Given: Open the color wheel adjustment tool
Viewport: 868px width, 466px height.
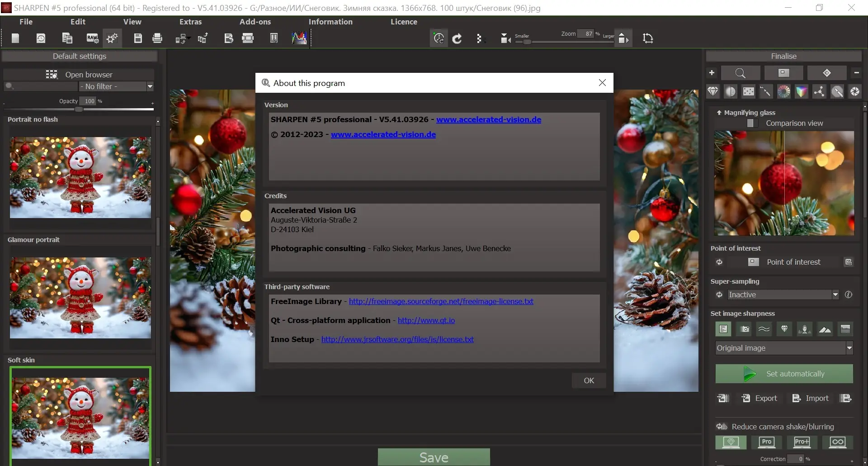Looking at the screenshot, I should (784, 91).
